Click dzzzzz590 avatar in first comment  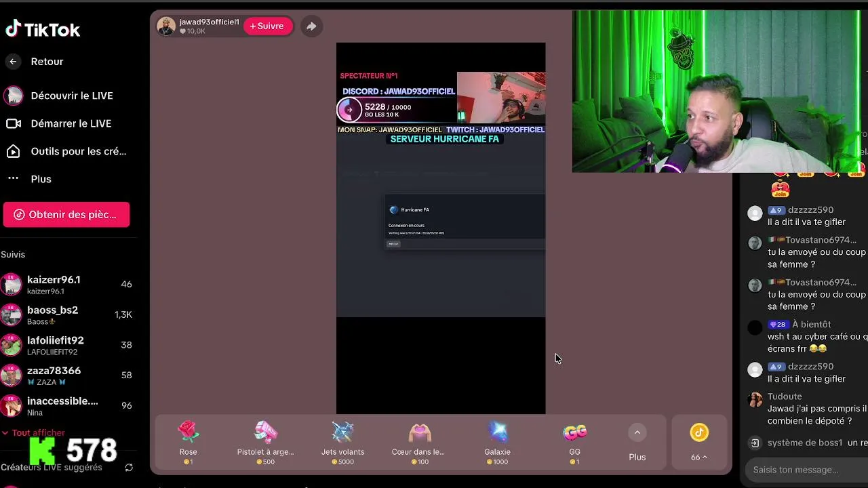(x=755, y=213)
